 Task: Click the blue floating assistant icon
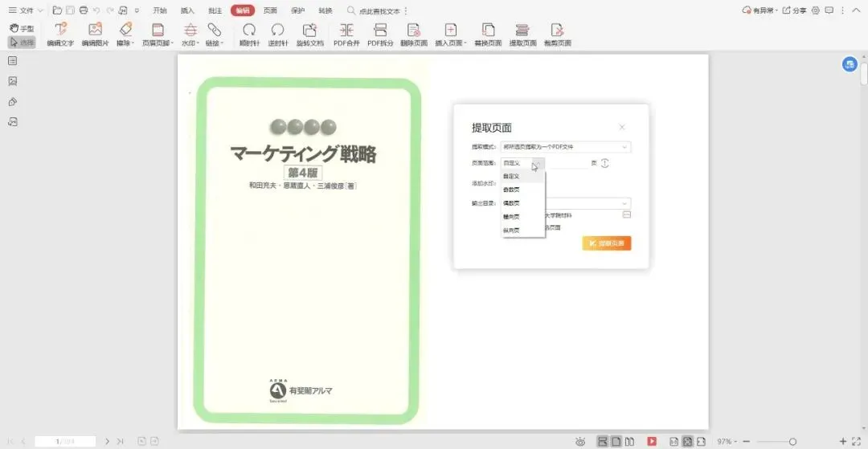pyautogui.click(x=850, y=64)
